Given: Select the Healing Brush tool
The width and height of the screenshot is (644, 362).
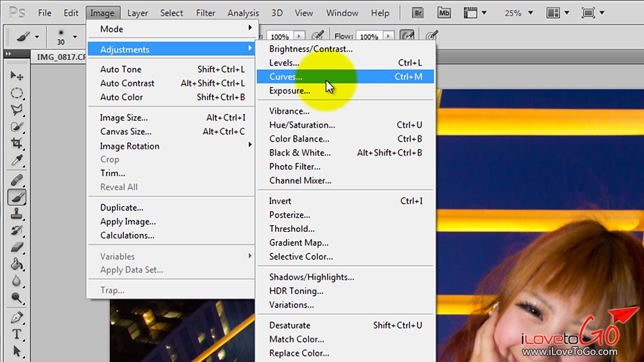Looking at the screenshot, I should (x=17, y=180).
